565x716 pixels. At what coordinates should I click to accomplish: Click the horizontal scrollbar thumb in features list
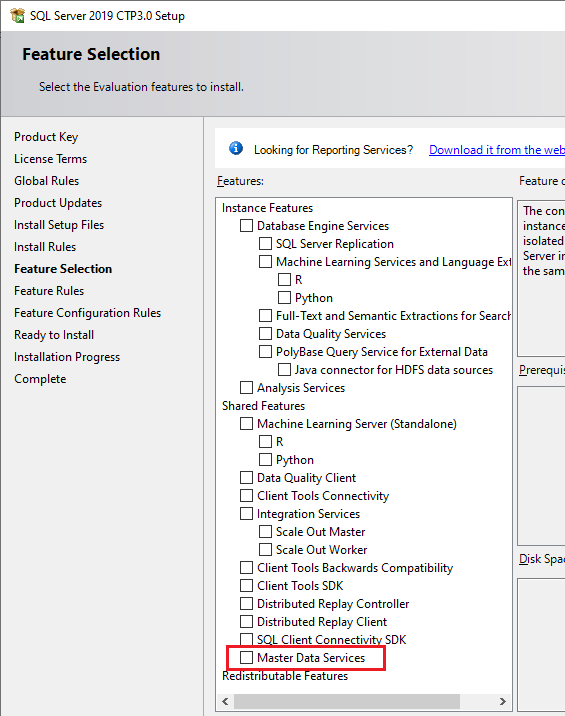click(x=347, y=701)
